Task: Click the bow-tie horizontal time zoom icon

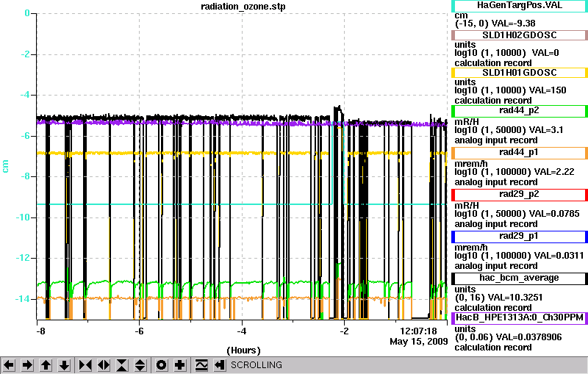Action: (x=85, y=365)
